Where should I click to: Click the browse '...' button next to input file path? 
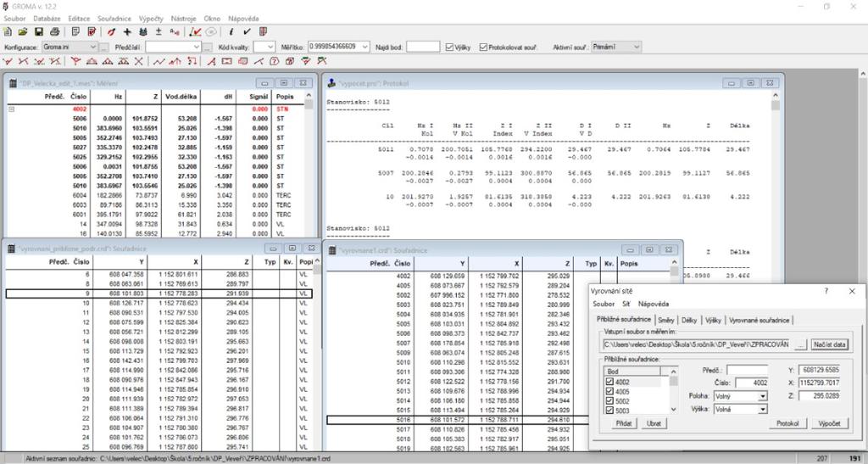800,344
